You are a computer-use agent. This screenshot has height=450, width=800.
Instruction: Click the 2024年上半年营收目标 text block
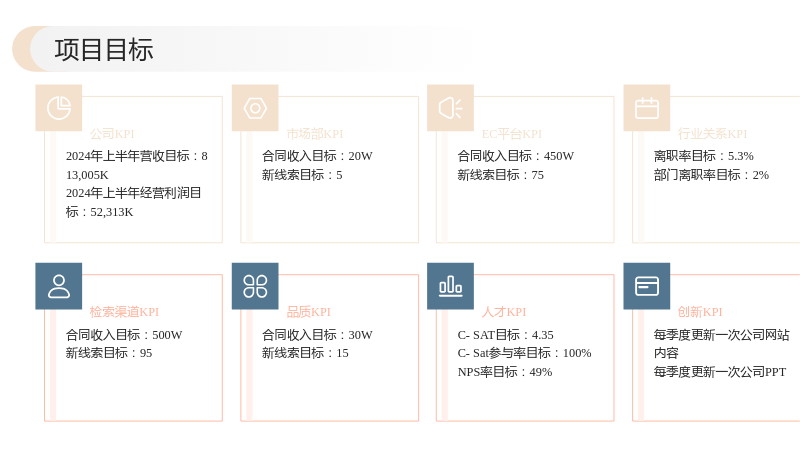tap(137, 165)
